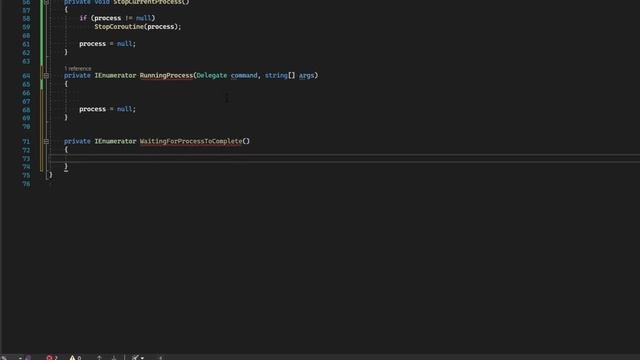Screen dimensions: 640x360
Task: Click the red error count indicator
Action: coord(51,358)
